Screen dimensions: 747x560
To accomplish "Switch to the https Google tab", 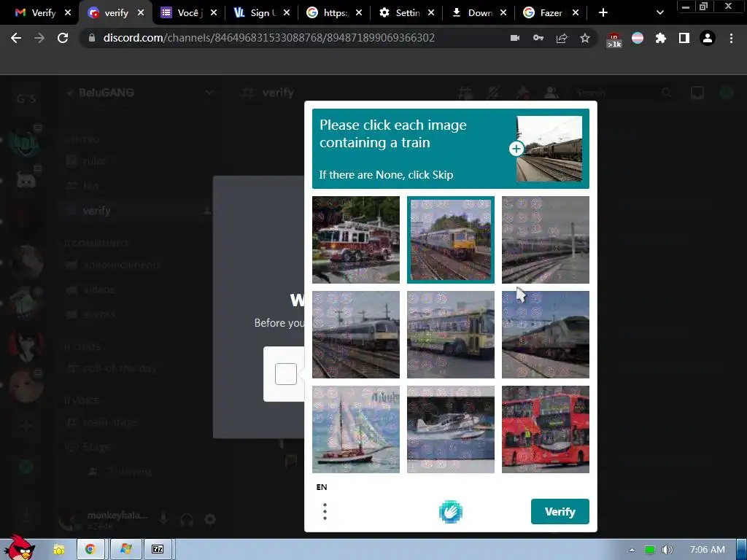I will [x=329, y=13].
